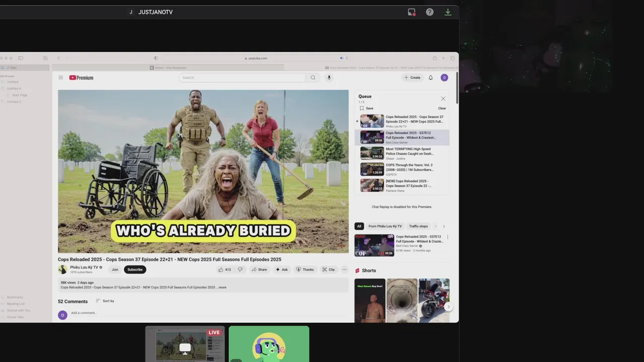Send Thanks to the creator
644x362 pixels.
coord(305,269)
